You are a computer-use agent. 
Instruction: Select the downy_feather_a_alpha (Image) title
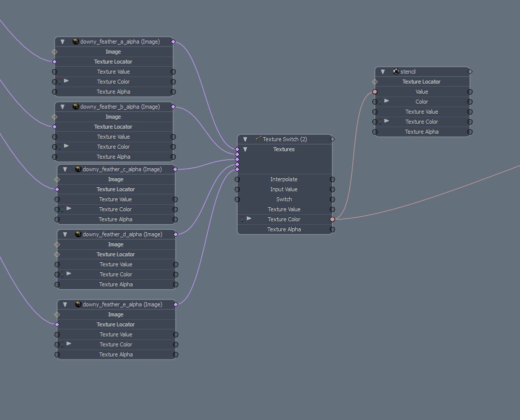[120, 42]
